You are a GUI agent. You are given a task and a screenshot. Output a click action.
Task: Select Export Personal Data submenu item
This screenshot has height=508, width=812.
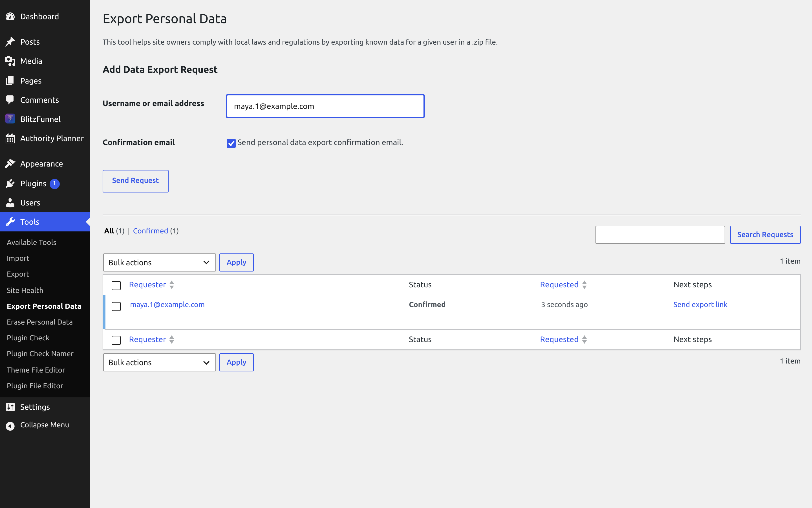(x=44, y=306)
